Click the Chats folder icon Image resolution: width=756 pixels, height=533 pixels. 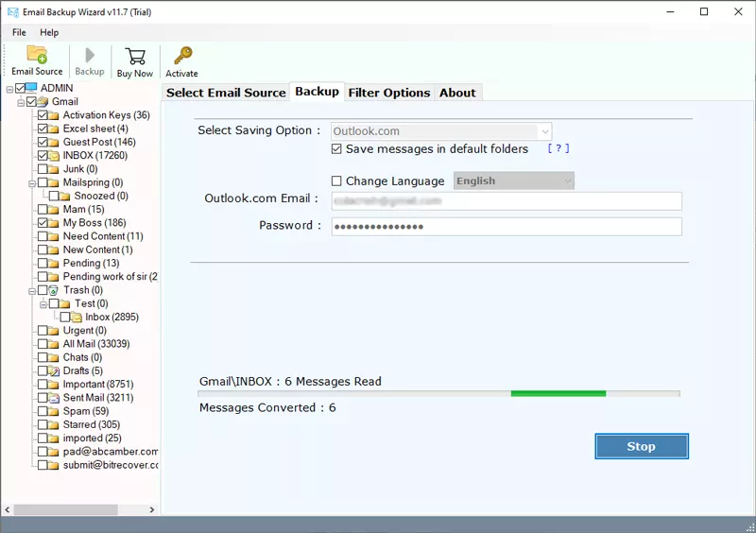[54, 357]
